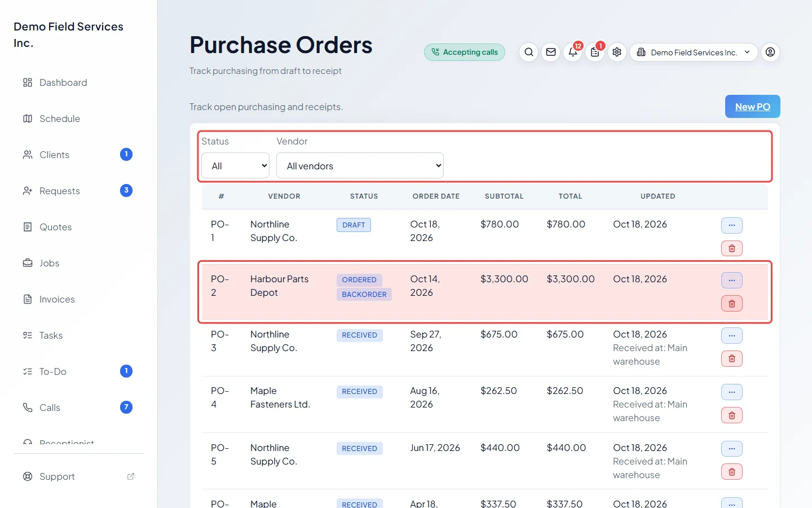Click the DRAFT status badge on PO-1
Viewport: 812px width, 508px height.
[354, 225]
